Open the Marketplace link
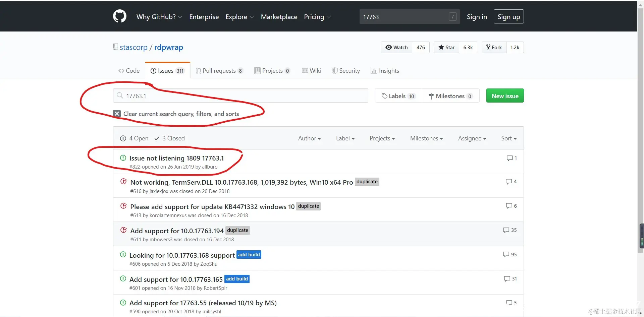Viewport: 644px width, 317px height. (279, 17)
